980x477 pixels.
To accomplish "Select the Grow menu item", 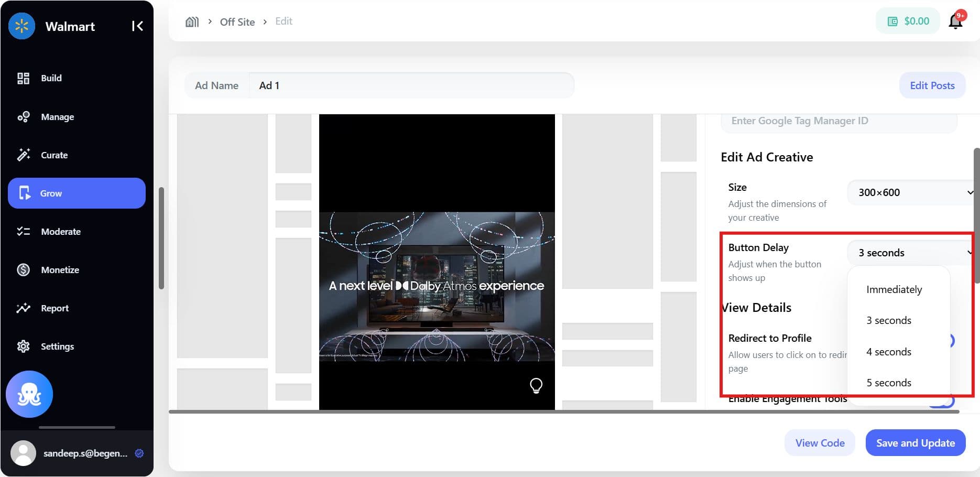I will [x=77, y=193].
